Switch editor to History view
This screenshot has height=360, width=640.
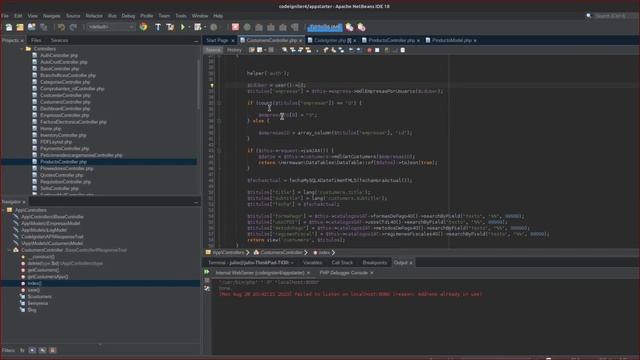click(234, 50)
